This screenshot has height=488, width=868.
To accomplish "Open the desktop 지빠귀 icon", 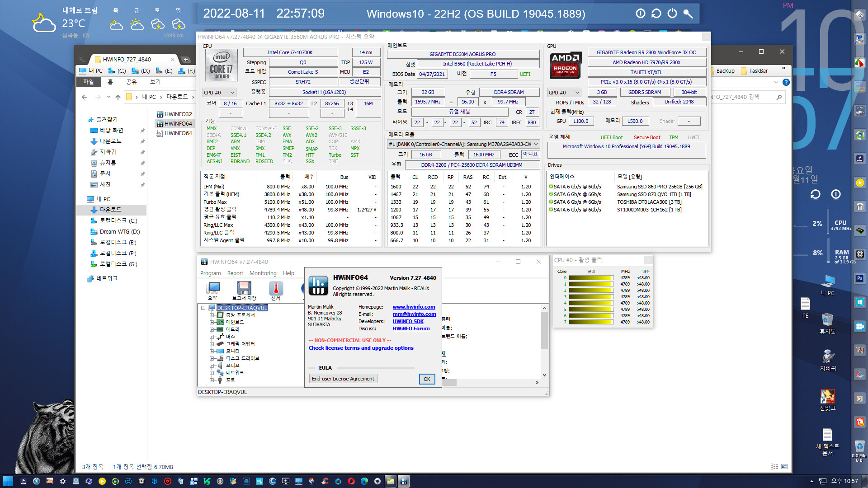I will (x=828, y=360).
